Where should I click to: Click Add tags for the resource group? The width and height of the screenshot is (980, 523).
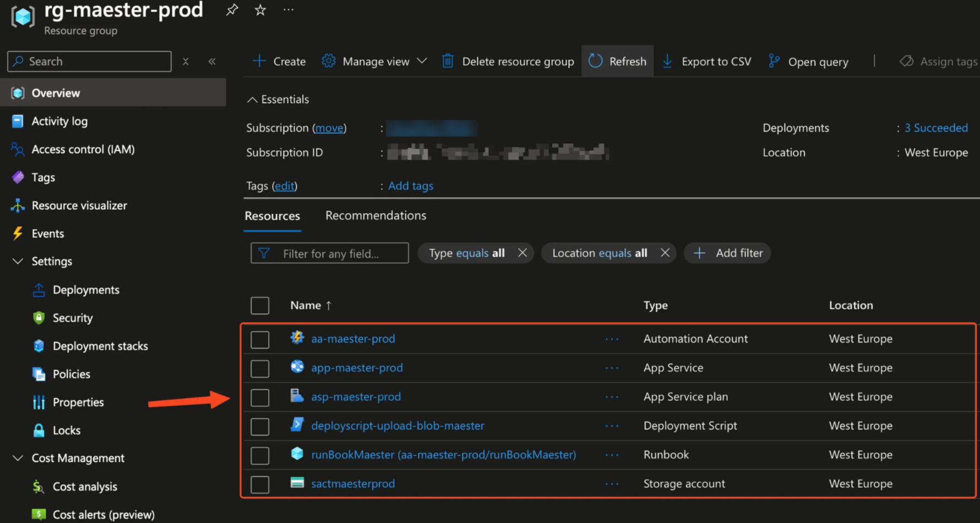point(410,186)
